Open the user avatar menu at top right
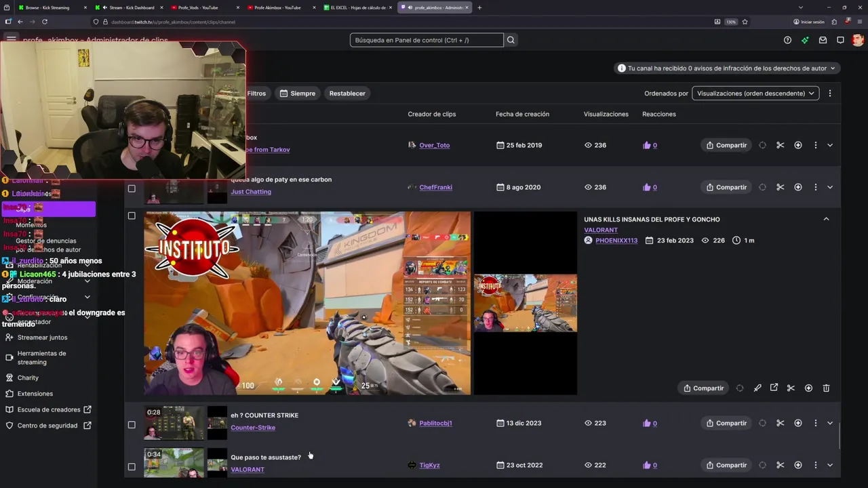868x488 pixels. pyautogui.click(x=858, y=40)
